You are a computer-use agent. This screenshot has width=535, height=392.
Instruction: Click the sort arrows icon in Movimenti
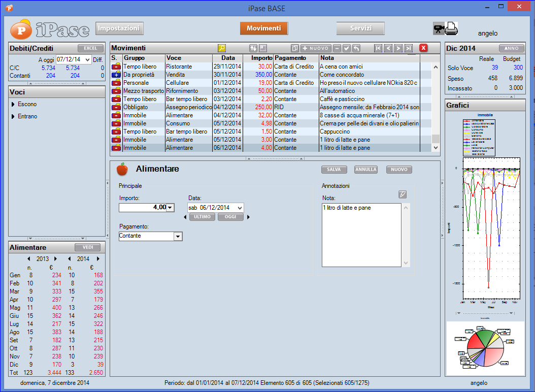point(253,48)
